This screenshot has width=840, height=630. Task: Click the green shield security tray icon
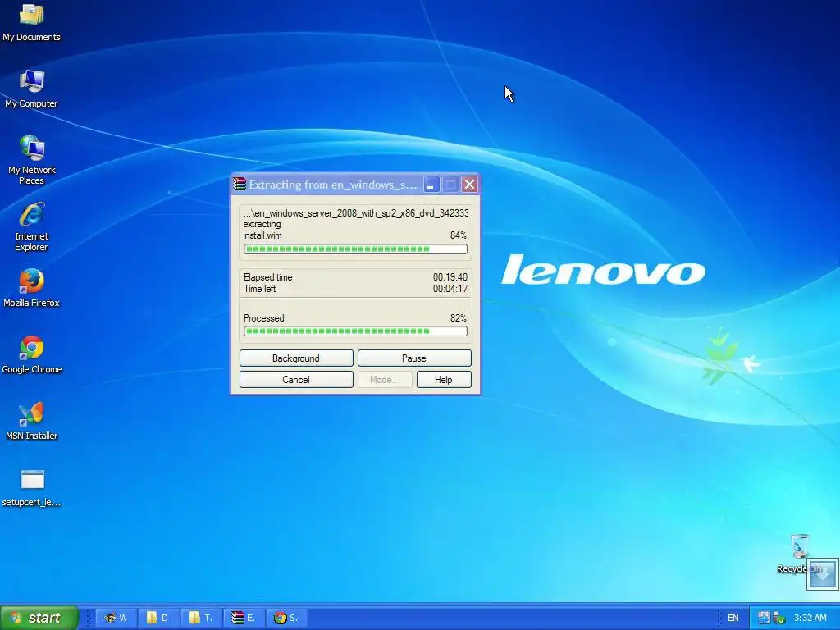(x=779, y=619)
